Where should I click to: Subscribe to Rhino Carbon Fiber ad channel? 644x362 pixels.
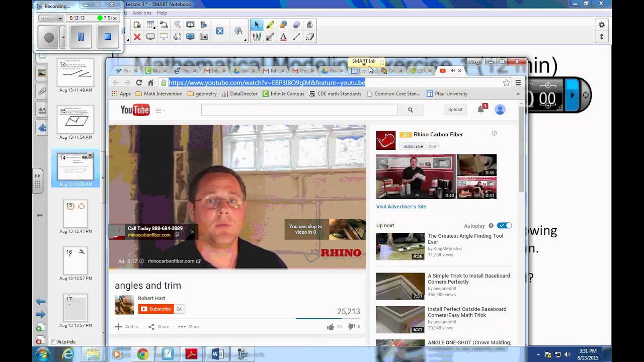point(413,146)
